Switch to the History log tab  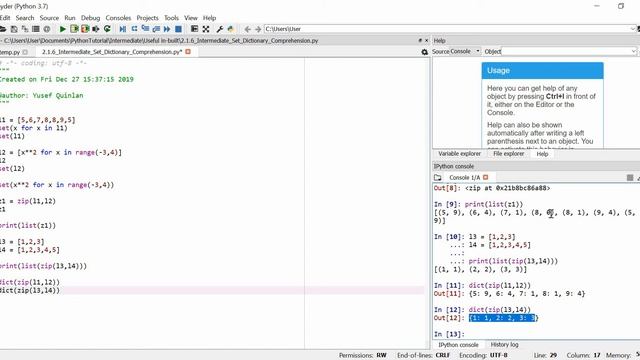click(504, 345)
